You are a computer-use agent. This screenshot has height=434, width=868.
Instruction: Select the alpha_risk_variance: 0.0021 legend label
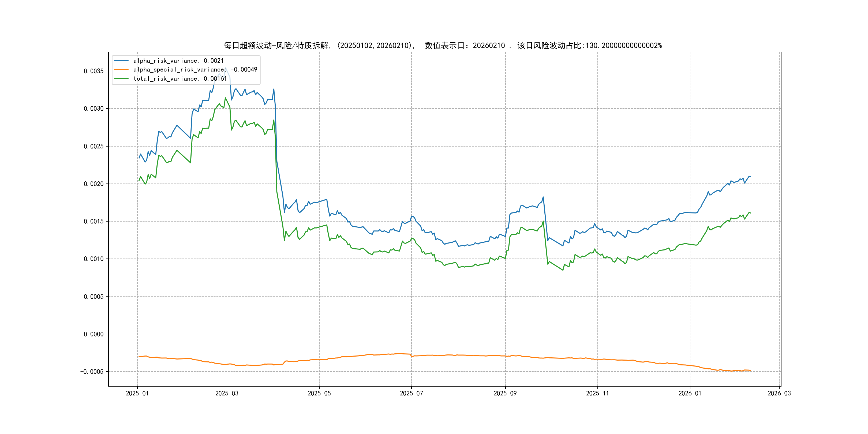pos(178,61)
